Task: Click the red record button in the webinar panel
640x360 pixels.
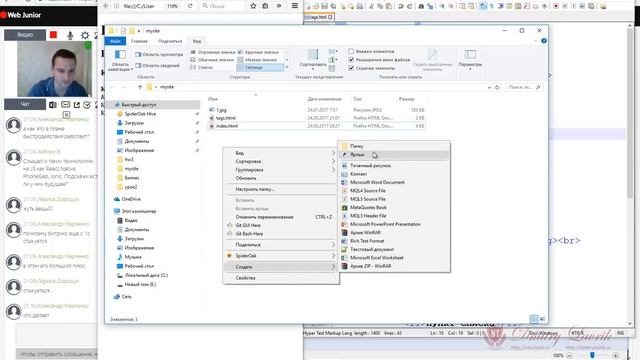Action: (53, 35)
